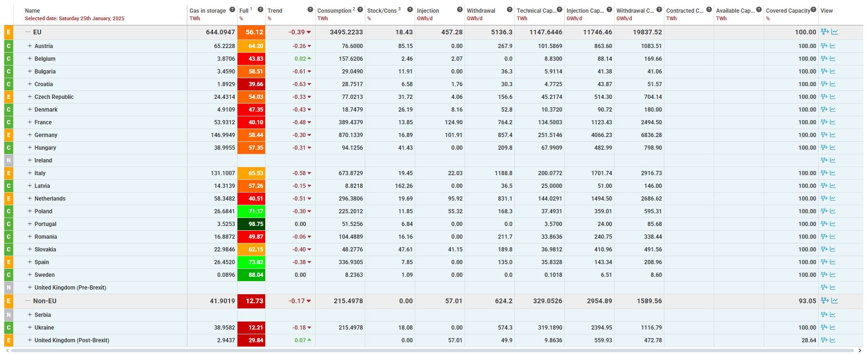Image resolution: width=868 pixels, height=355 pixels.
Task: Click the Sweden full value 88.04
Action: coord(251,275)
